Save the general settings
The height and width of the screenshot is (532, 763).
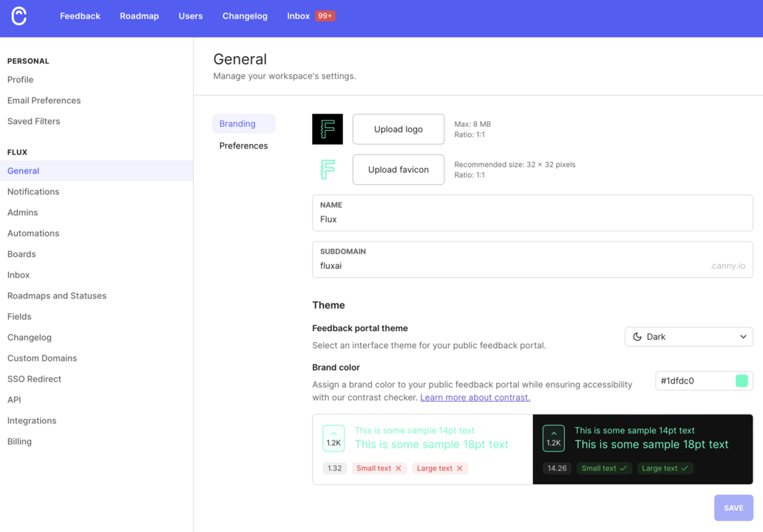point(733,508)
